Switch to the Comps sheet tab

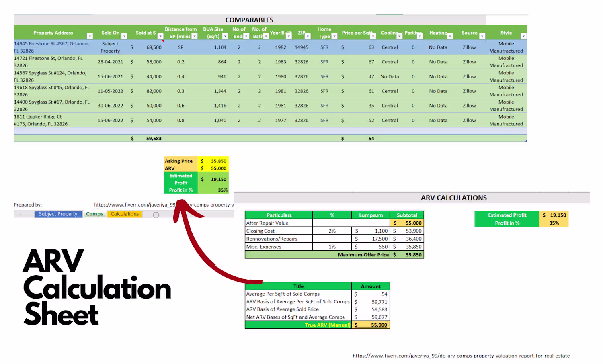[x=94, y=214]
